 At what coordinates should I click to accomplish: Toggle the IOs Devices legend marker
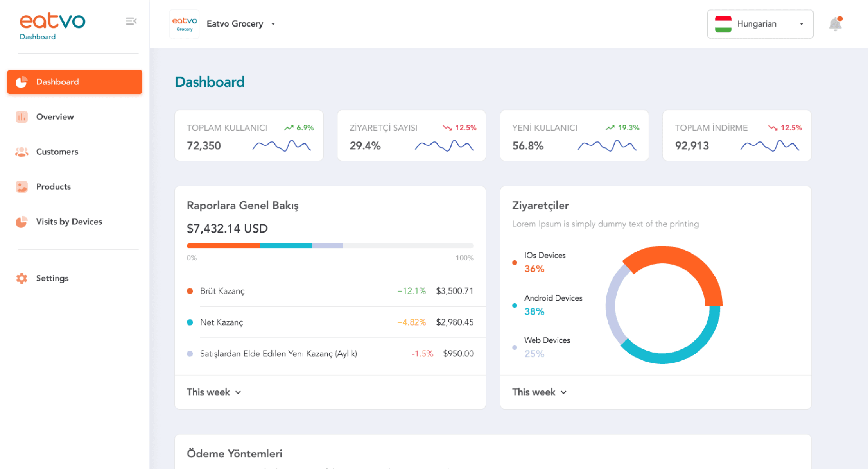[514, 263]
